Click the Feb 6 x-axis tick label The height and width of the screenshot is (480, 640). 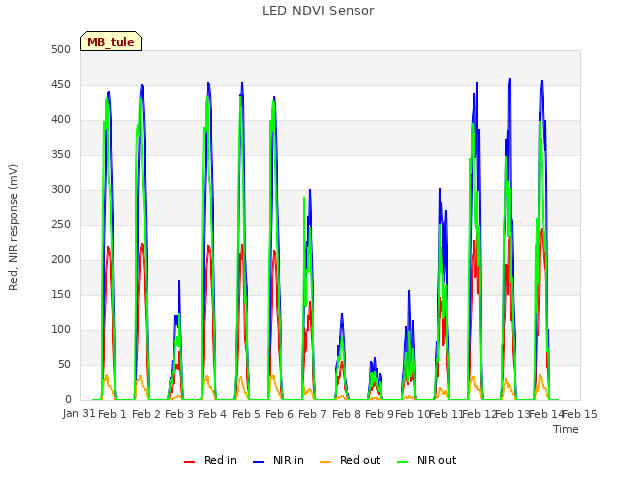coord(280,414)
